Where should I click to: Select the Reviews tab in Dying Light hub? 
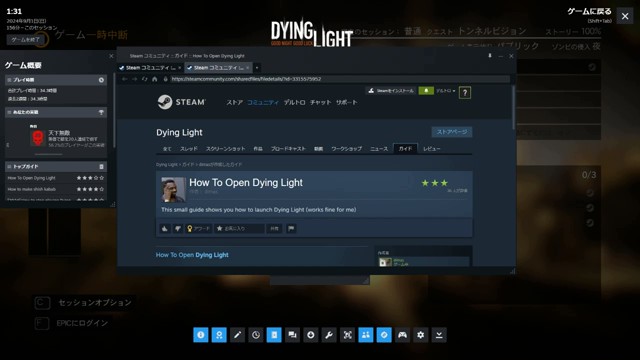(432, 149)
